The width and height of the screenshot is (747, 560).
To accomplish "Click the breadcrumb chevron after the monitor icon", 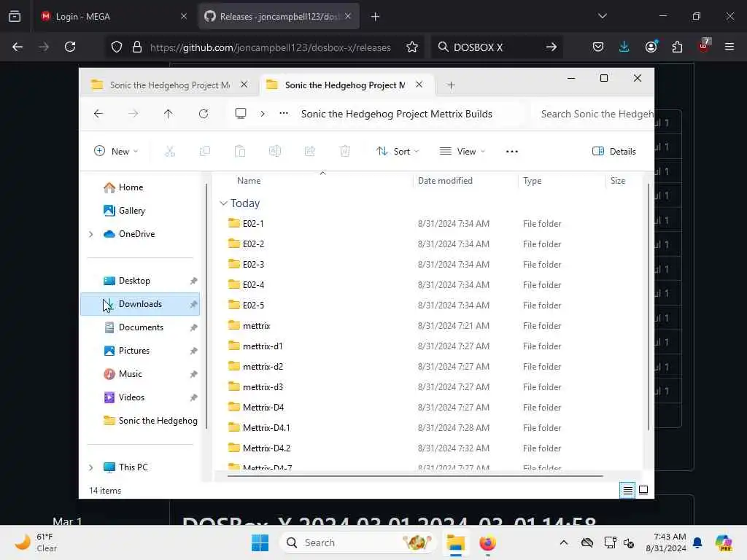I will click(x=263, y=114).
